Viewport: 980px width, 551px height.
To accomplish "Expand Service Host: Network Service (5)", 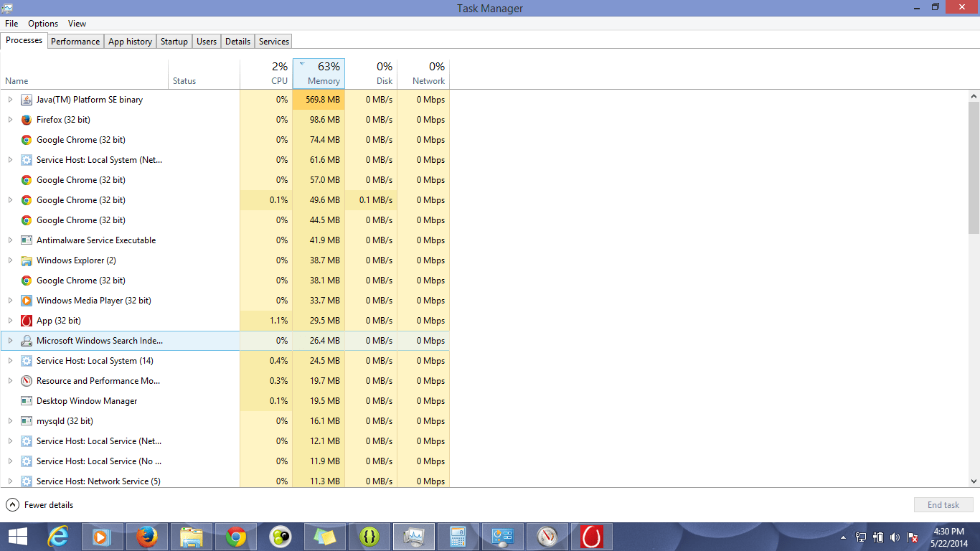I will [10, 481].
